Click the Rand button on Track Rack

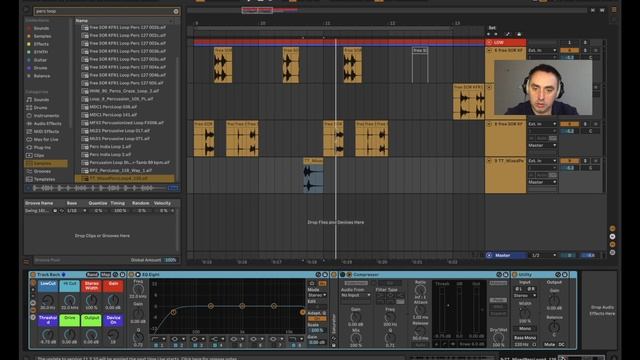pos(92,275)
